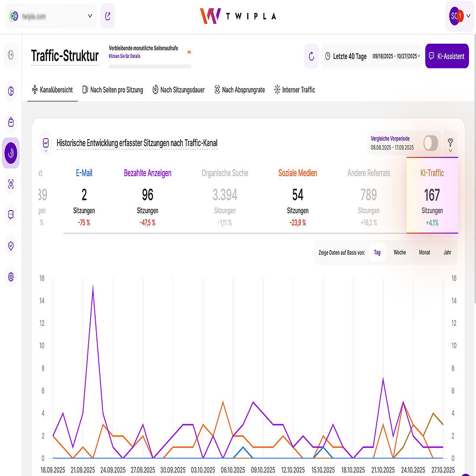Click the session recordings icon in the sidebar
The width and height of the screenshot is (476, 476).
(10, 184)
